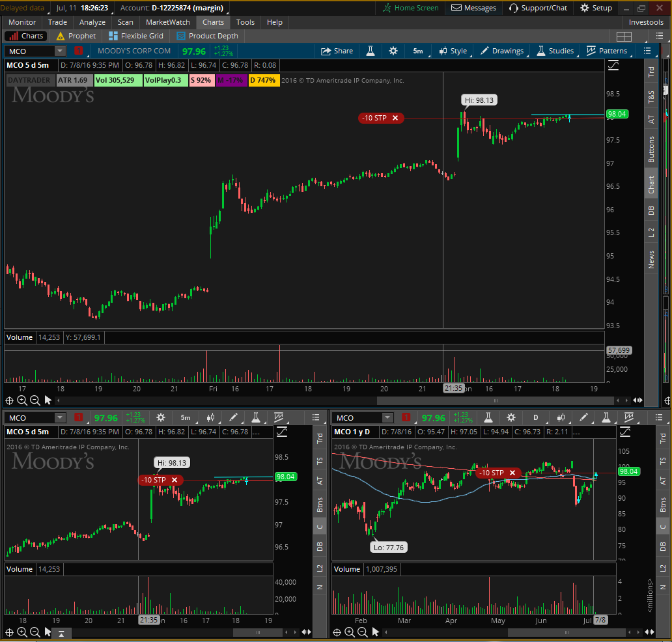Select the pointer tool below main chart
Screen dimensions: 672x642
(x=48, y=400)
